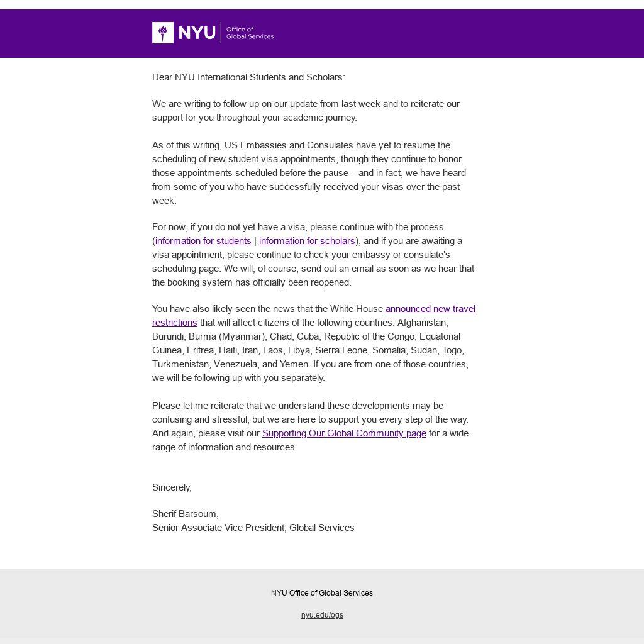Click the NYU Office of Global Services footer text
644x644 pixels.
pos(322,593)
